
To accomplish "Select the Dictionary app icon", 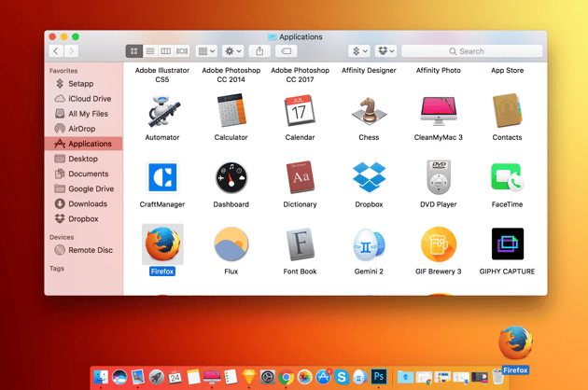I will click(x=300, y=177).
